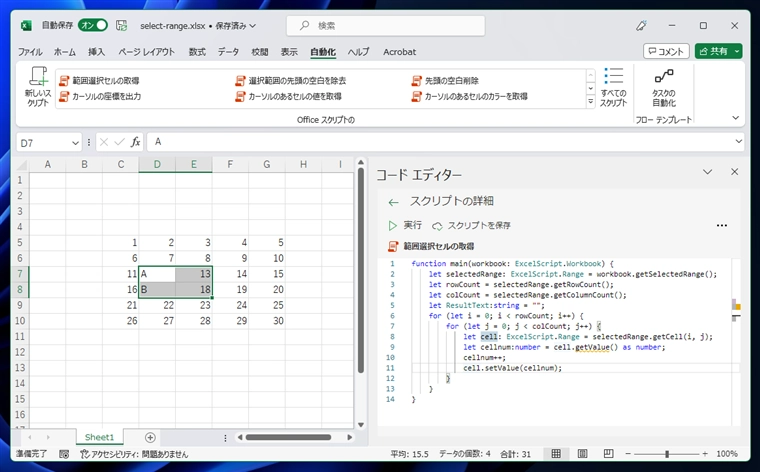Screen dimensions: 760x472
Task: Select 先頭の空白削除 script in gallery
Action: (x=445, y=80)
